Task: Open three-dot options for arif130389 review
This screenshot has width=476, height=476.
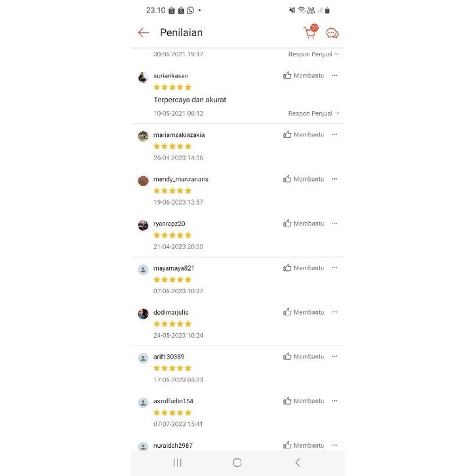Action: (334, 357)
